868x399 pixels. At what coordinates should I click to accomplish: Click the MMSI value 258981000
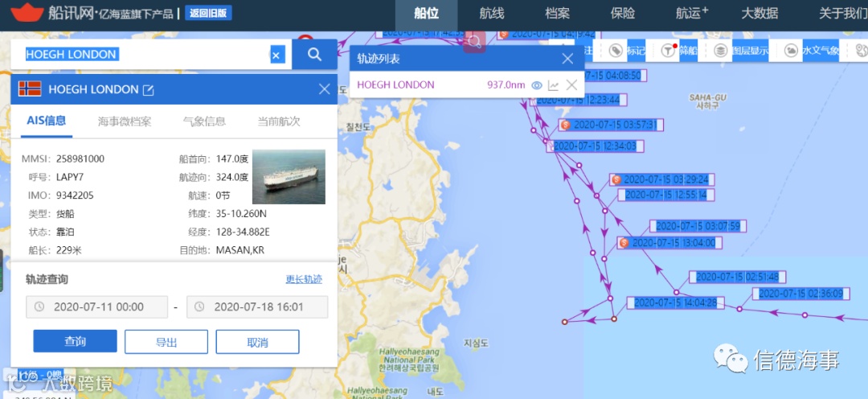(x=80, y=159)
